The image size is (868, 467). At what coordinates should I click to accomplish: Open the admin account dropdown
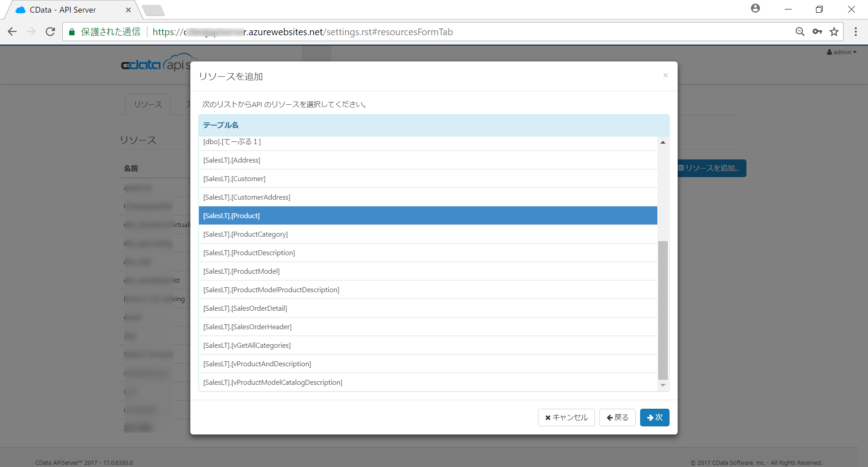[841, 52]
